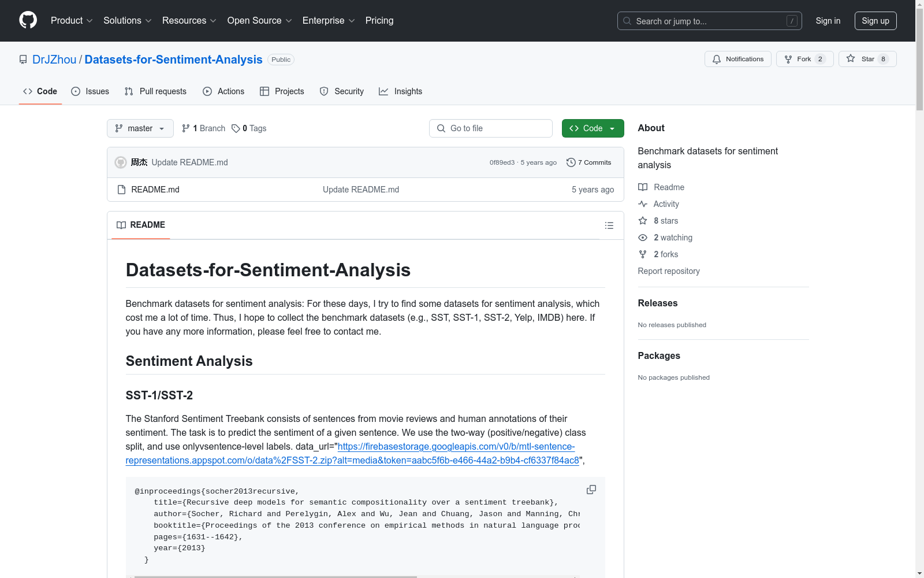Image resolution: width=924 pixels, height=578 pixels.
Task: View the fork count badge
Action: tap(820, 59)
